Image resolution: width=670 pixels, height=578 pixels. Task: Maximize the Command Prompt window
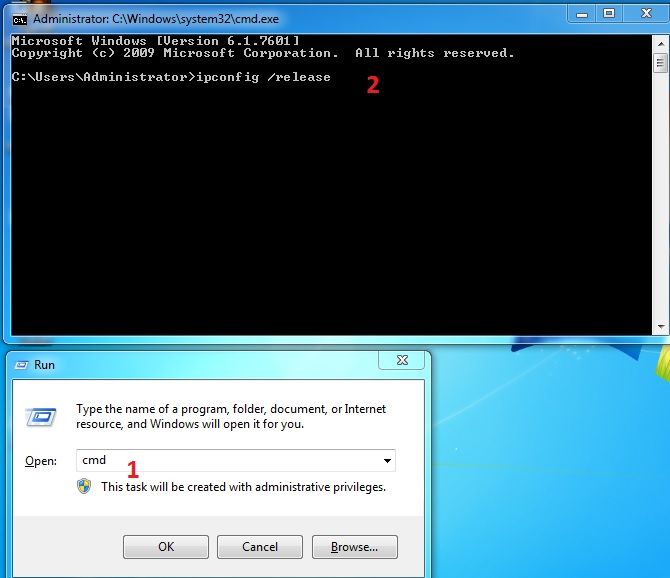tap(609, 14)
